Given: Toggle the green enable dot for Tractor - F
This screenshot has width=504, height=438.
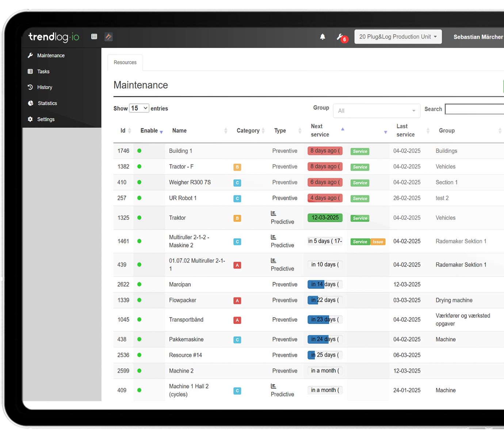Looking at the screenshot, I should 139,166.
